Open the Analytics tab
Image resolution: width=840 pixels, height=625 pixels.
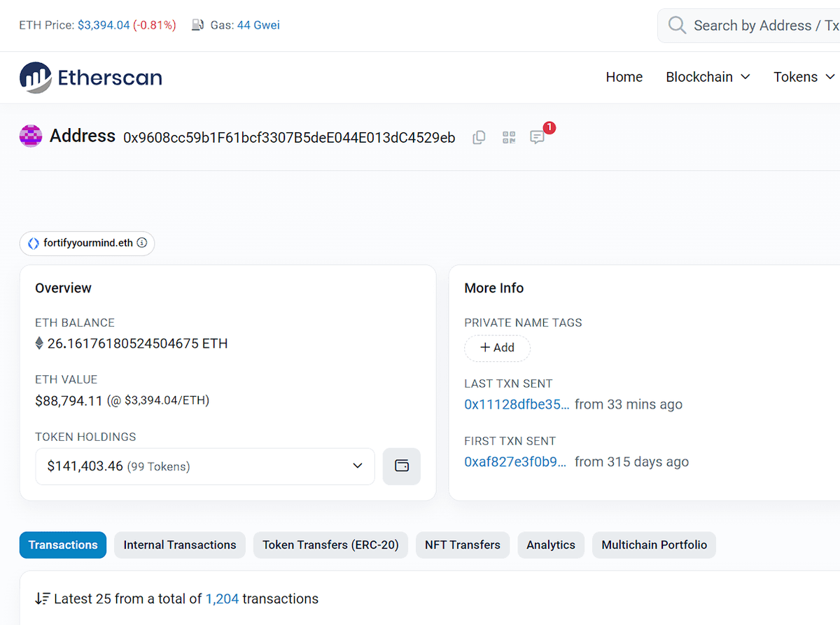(551, 545)
